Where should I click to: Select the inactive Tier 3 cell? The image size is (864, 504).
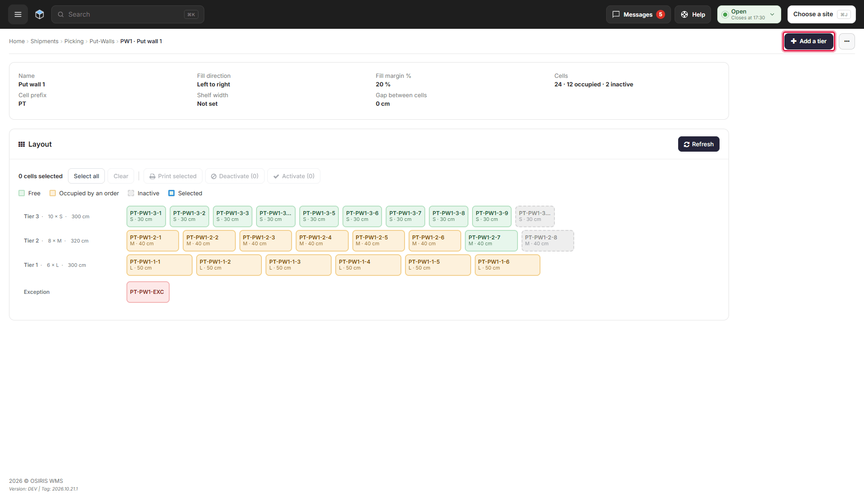coord(535,216)
